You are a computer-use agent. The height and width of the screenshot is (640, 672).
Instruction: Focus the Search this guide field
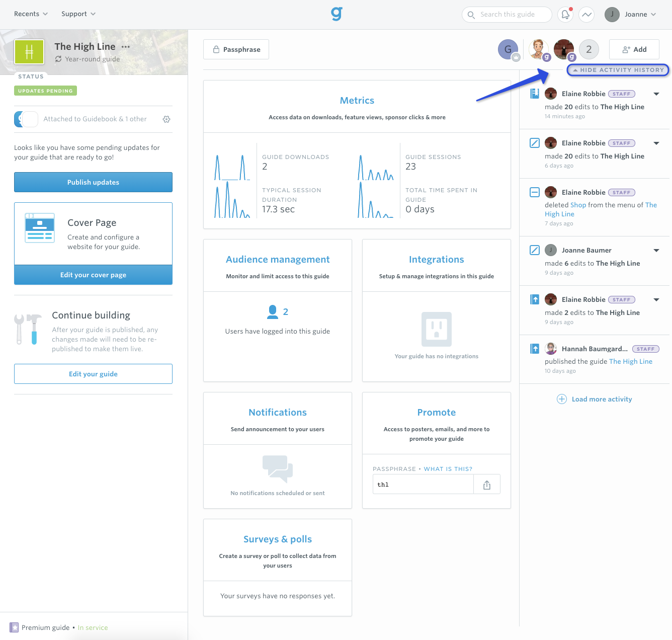point(507,15)
